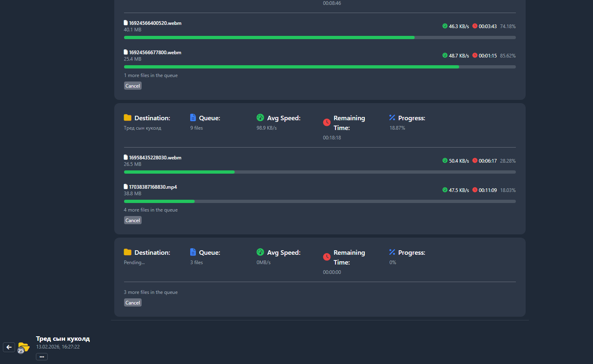Click the file name 16924566677800.webm
Image resolution: width=593 pixels, height=364 pixels.
(x=155, y=53)
